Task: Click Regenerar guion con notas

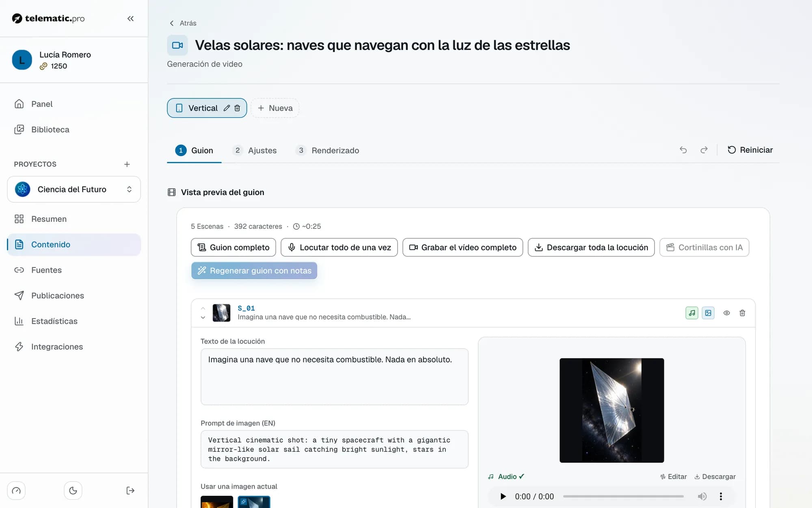Action: coord(254,271)
